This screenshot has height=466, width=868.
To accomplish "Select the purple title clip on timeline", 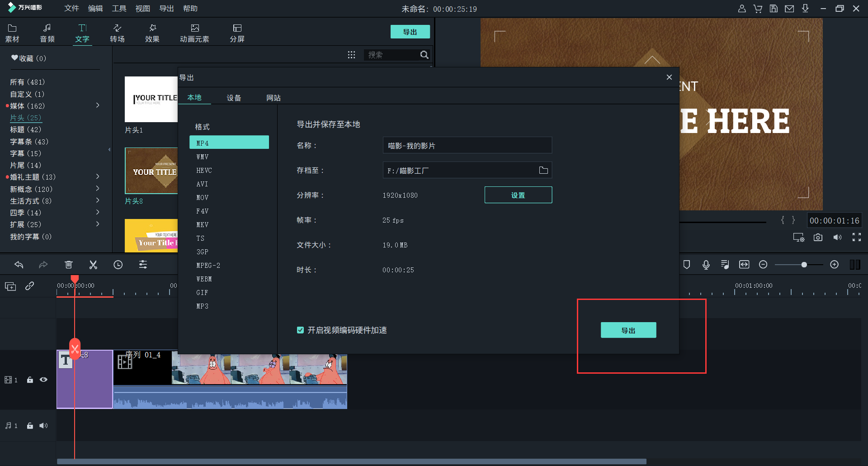I will tap(85, 379).
